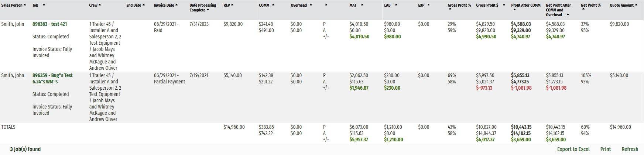Sort by EXP column arrow

point(429,5)
